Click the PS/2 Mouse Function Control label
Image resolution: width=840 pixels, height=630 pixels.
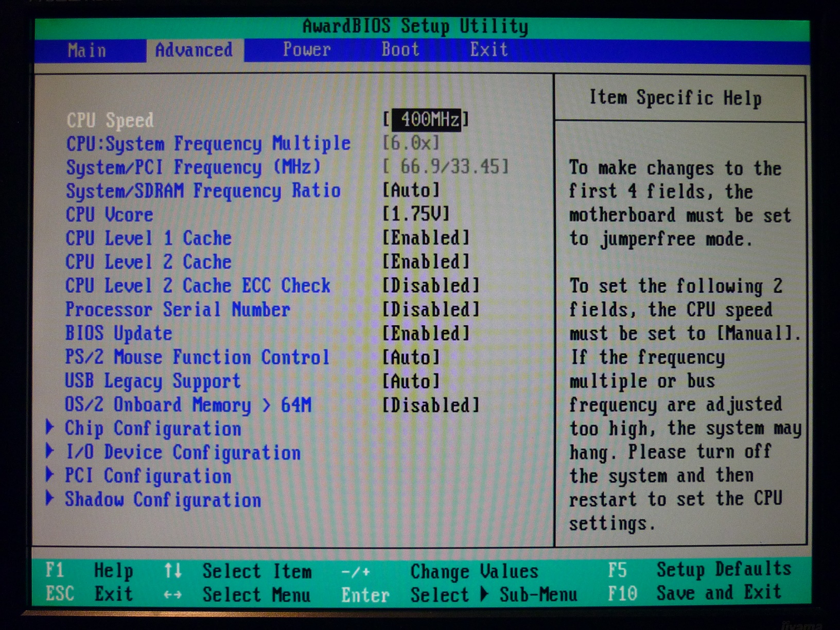pos(197,357)
